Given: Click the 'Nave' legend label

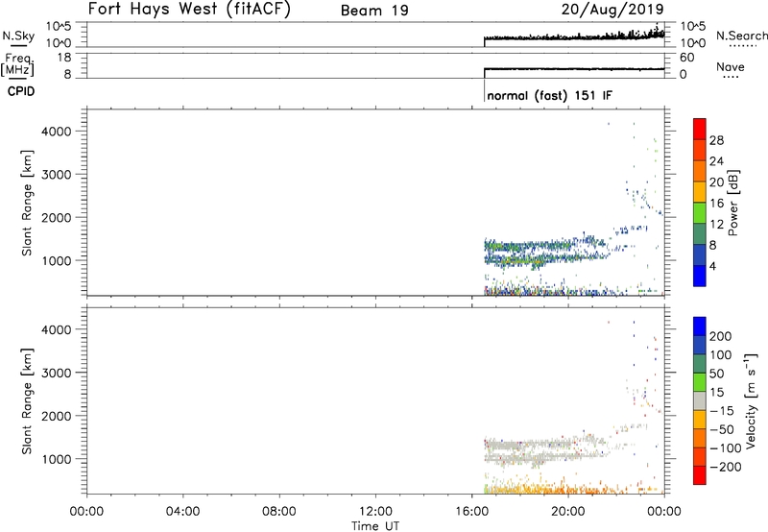Looking at the screenshot, I should pos(731,67).
